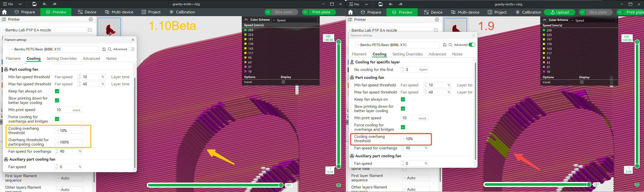This screenshot has width=644, height=192.
Task: Save filament preset icon in 1.10Beta dialog
Action: coord(104,49)
